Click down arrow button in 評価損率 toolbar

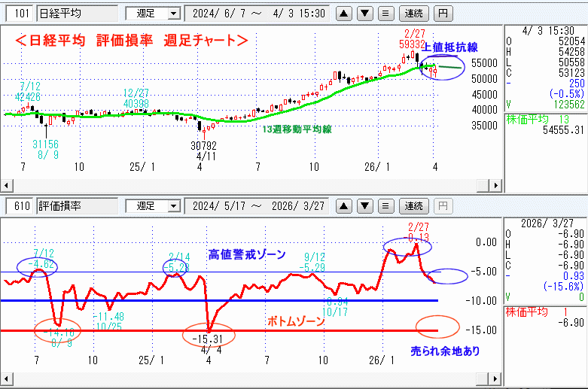pyautogui.click(x=364, y=206)
